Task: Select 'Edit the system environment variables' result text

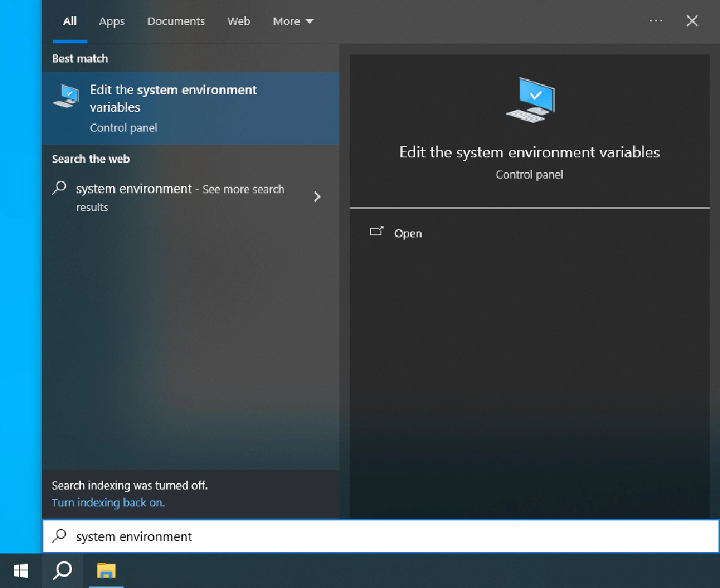Action: [173, 98]
